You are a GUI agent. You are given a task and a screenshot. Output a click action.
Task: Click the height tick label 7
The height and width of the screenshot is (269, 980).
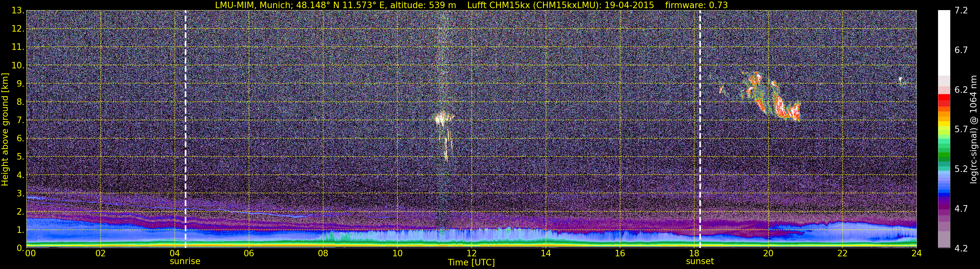[x=20, y=120]
